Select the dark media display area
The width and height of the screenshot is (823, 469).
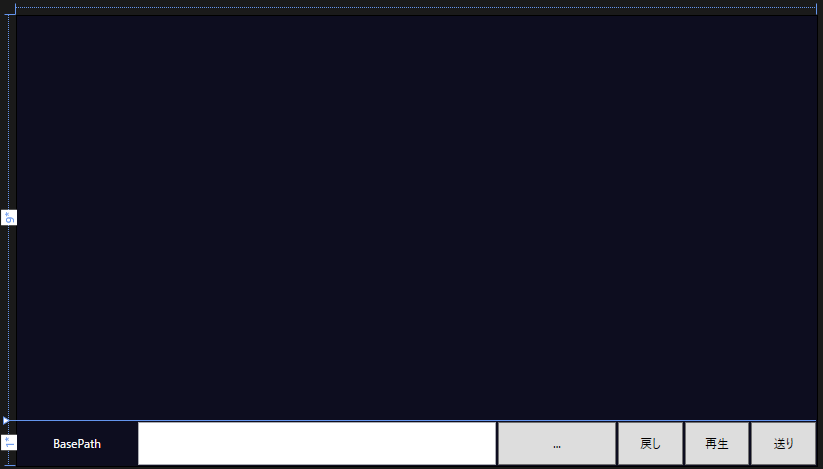[416, 218]
